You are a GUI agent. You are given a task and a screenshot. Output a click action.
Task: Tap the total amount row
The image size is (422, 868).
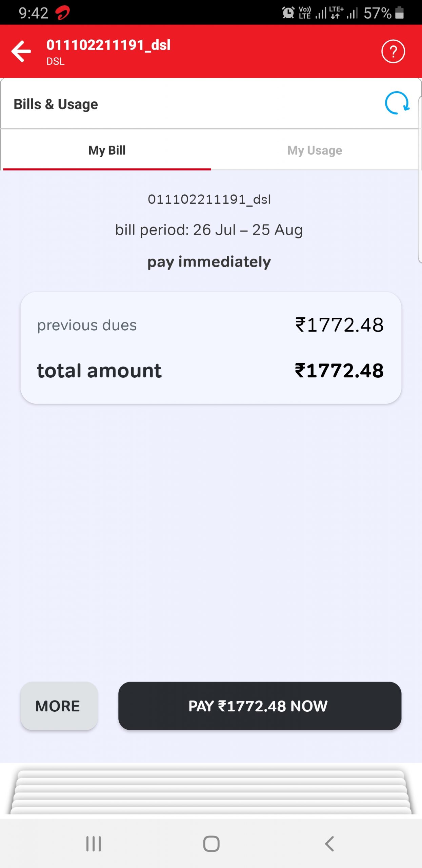(210, 370)
